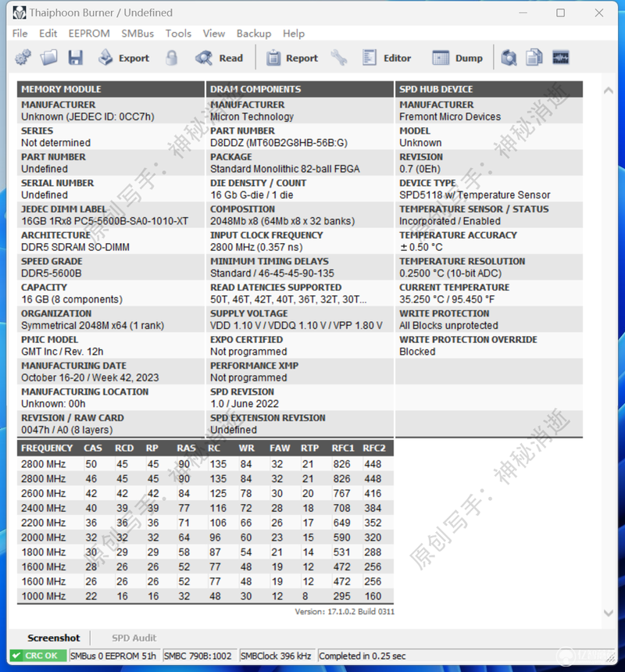Click the CAS column header in timing table
This screenshot has height=672, width=625.
(93, 449)
